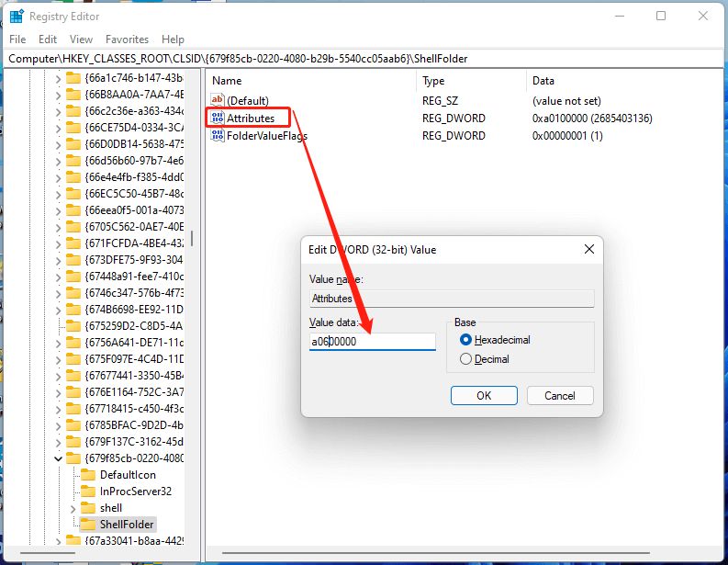Image resolution: width=728 pixels, height=565 pixels.
Task: Expand the {67a33041-b8aa-442 key
Action: 58,541
